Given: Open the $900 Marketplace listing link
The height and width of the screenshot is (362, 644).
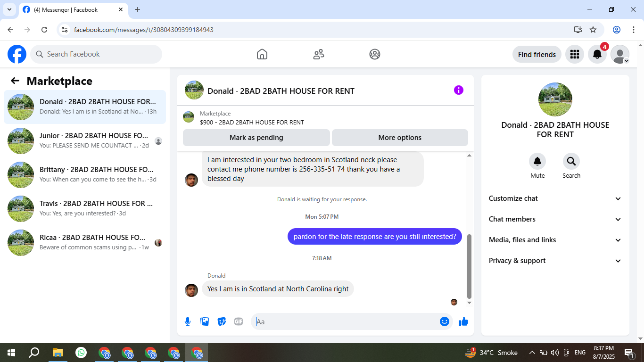Looking at the screenshot, I should click(252, 122).
